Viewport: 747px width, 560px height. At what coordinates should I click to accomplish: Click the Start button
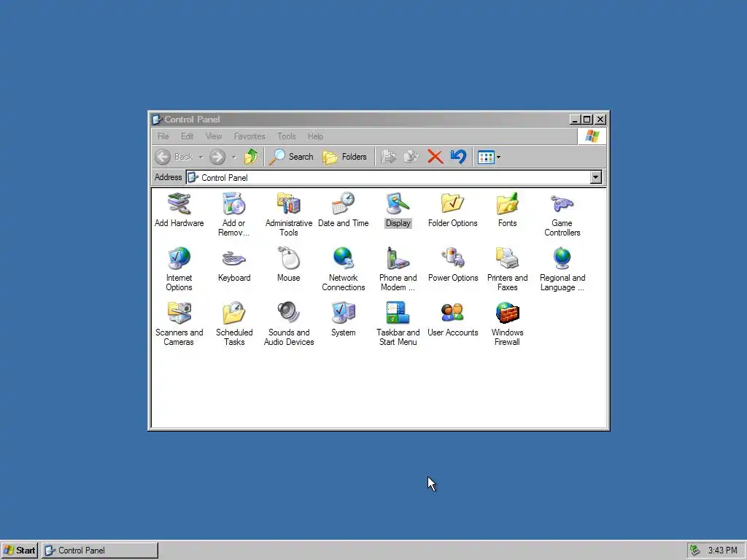coord(20,551)
